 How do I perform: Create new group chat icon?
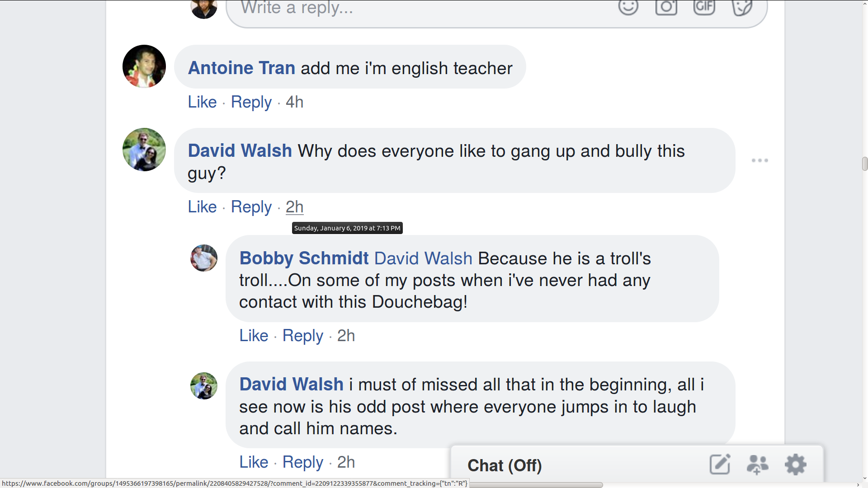tap(757, 464)
